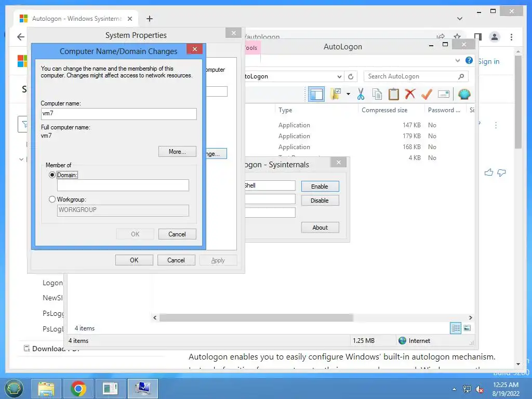Show hidden tray icons arrow

coord(454,389)
